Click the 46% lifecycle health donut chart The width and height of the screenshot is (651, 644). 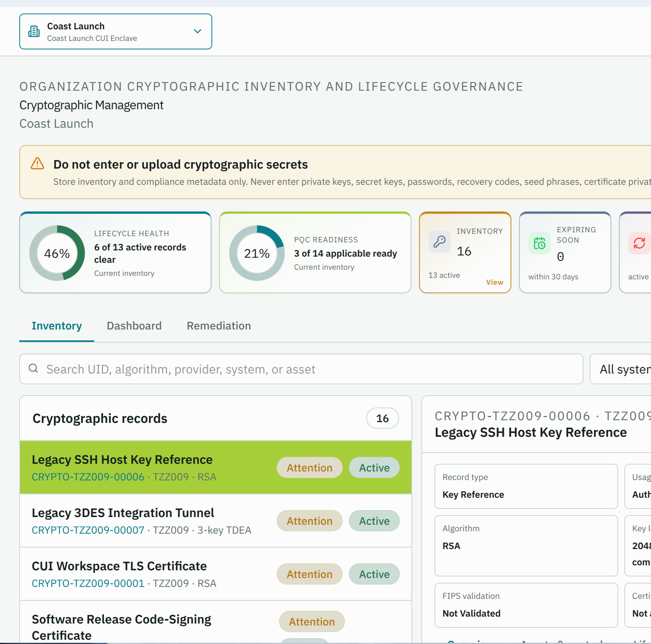pyautogui.click(x=57, y=253)
